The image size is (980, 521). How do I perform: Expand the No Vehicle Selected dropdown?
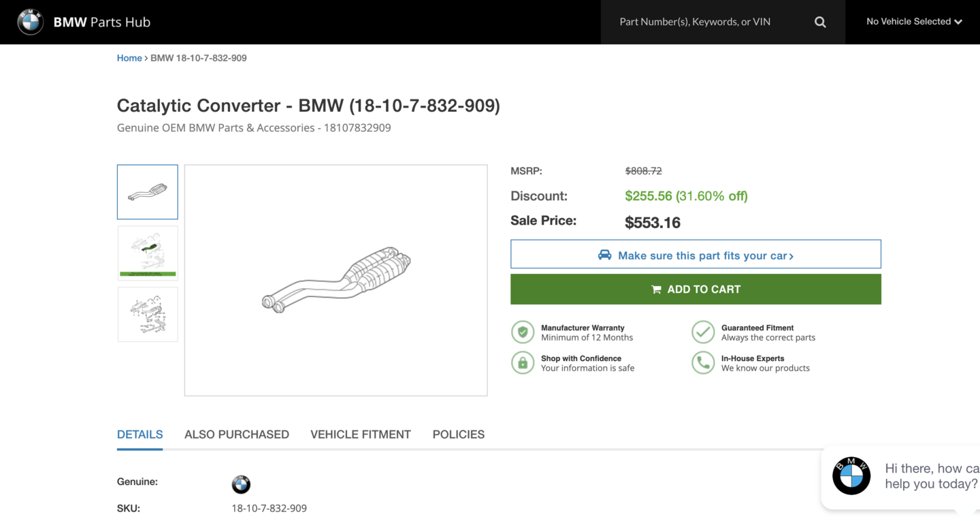(x=913, y=22)
